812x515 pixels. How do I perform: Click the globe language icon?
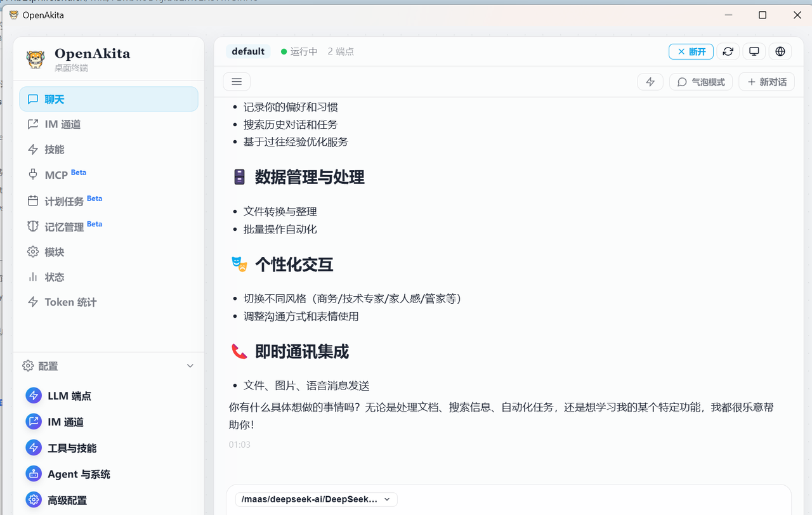click(780, 51)
